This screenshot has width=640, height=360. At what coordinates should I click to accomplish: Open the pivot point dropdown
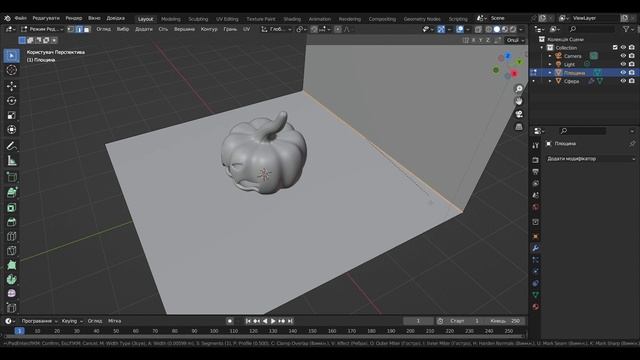pyautogui.click(x=301, y=29)
